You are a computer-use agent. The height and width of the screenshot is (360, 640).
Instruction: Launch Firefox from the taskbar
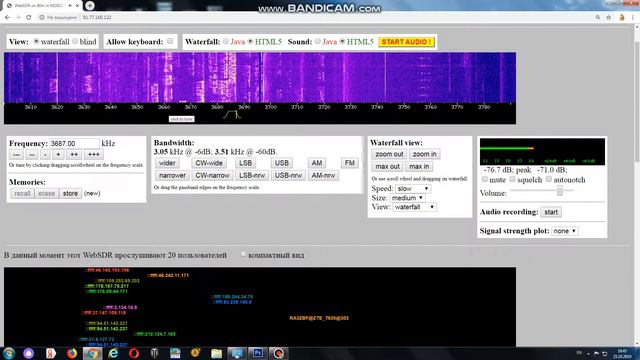pos(71,353)
